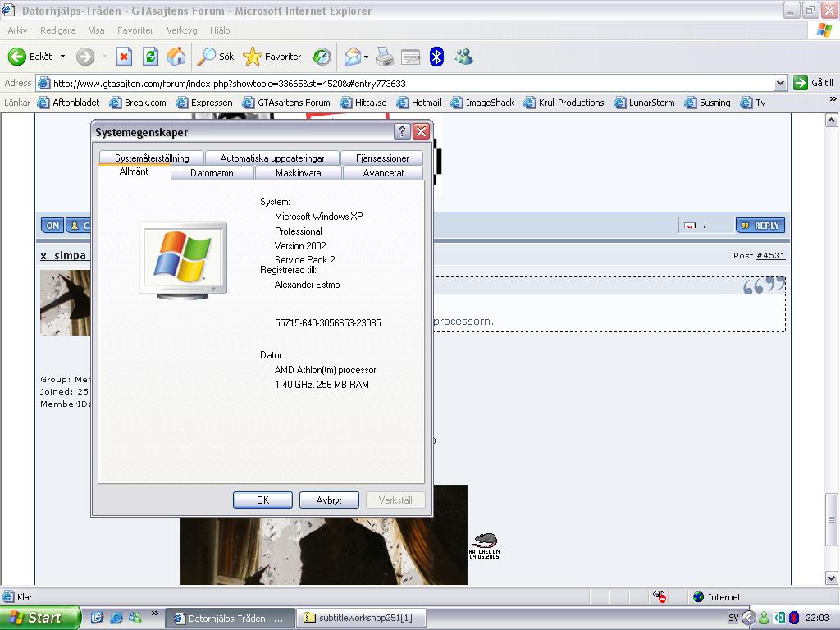Click the Home page icon
This screenshot has height=630, width=840.
(x=176, y=57)
